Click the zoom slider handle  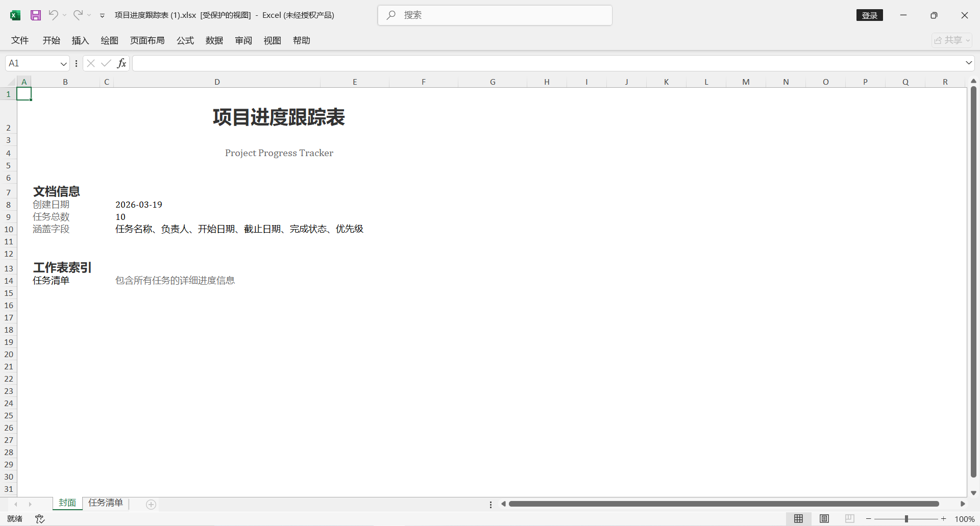[x=906, y=519]
